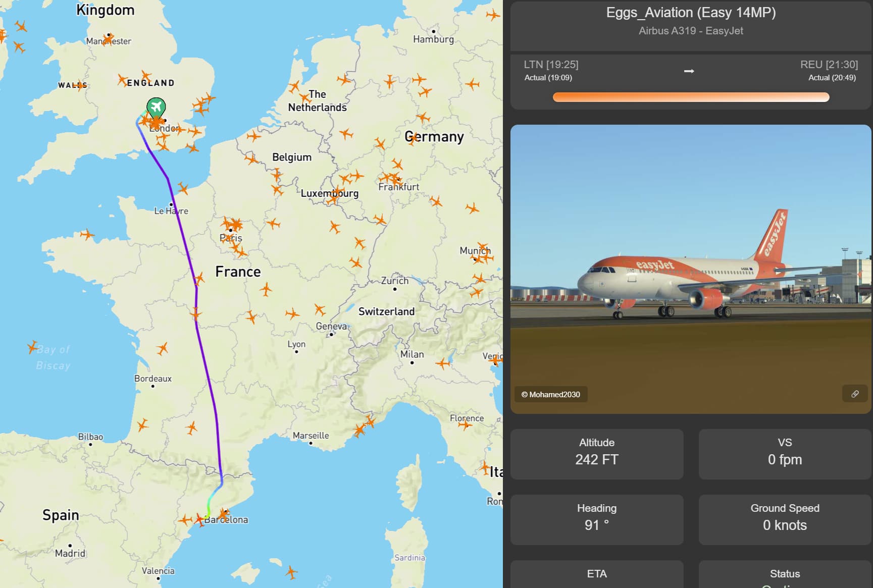Image resolution: width=873 pixels, height=588 pixels.
Task: Select the plane icon north of Geneva
Action: click(320, 309)
